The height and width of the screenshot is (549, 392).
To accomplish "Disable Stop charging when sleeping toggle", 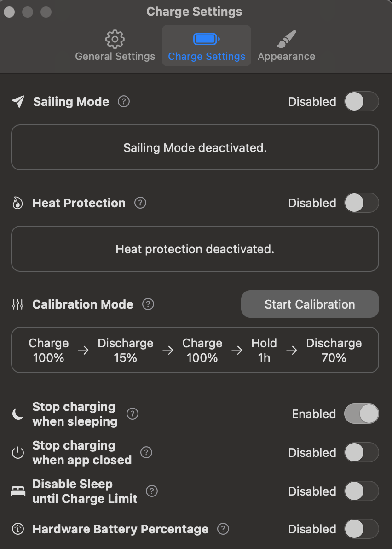I will tap(362, 414).
